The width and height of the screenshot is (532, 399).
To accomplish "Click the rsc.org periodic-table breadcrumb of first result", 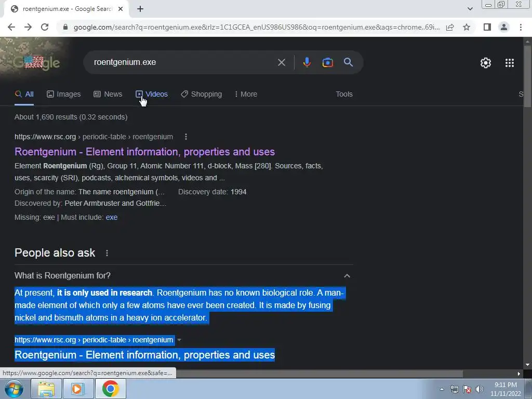I will coord(94,137).
